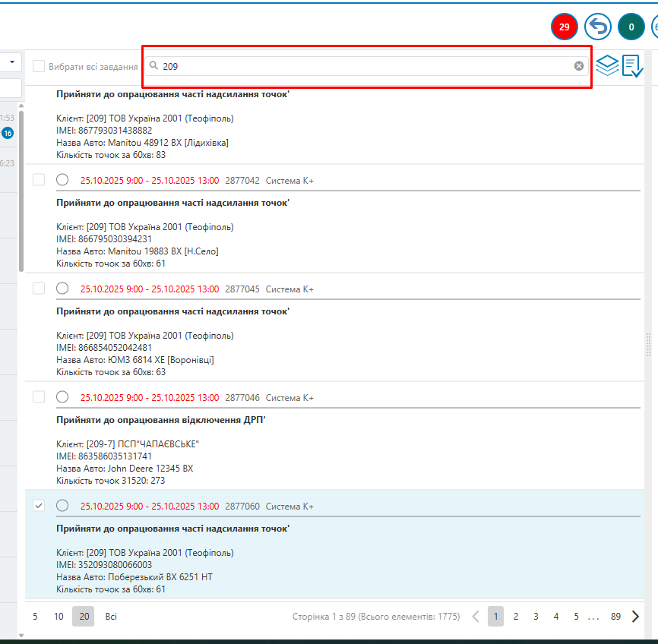Viewport: 658px width, 644px height.
Task: Tick the 'Вибрати всі завдання' checkbox
Action: tap(39, 66)
